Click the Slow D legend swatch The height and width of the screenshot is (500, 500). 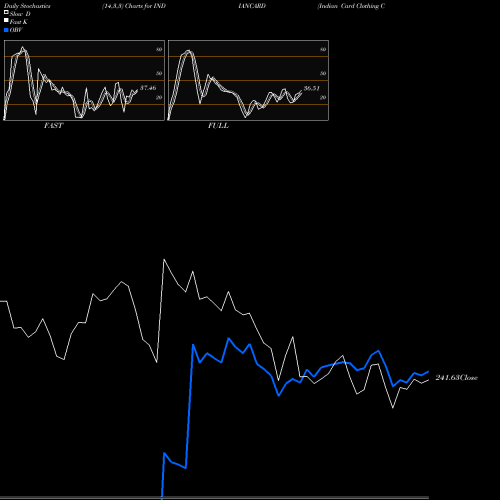(x=6, y=12)
